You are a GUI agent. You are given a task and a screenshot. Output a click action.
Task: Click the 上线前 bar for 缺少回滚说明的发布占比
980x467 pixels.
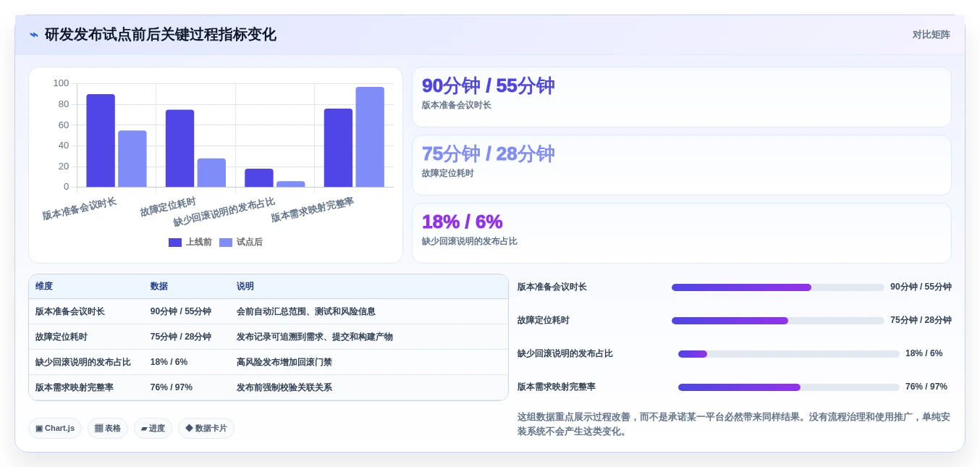259,178
